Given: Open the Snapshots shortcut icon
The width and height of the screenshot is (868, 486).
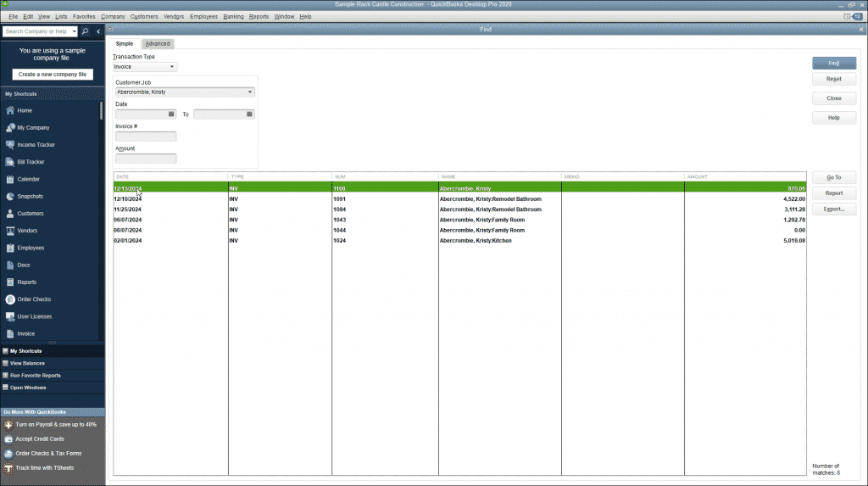Looking at the screenshot, I should pos(10,196).
